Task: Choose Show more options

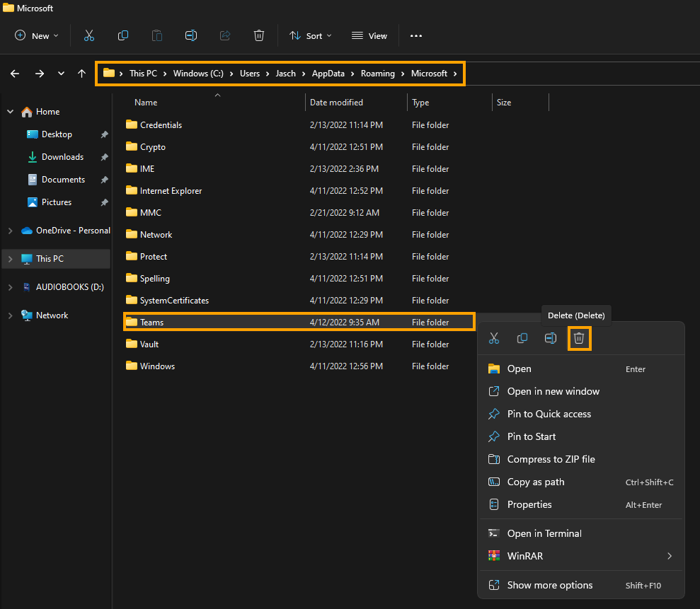Action: point(581,586)
